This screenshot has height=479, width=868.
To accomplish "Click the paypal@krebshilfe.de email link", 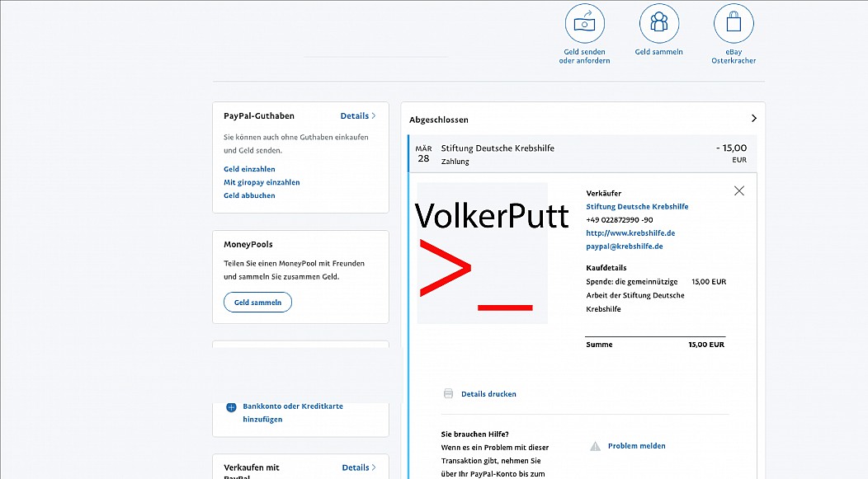I will point(625,247).
